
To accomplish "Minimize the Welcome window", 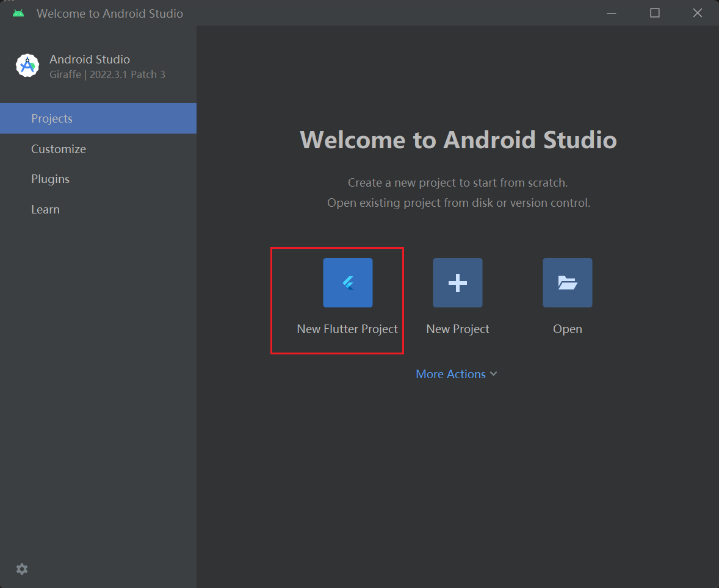I will [612, 13].
